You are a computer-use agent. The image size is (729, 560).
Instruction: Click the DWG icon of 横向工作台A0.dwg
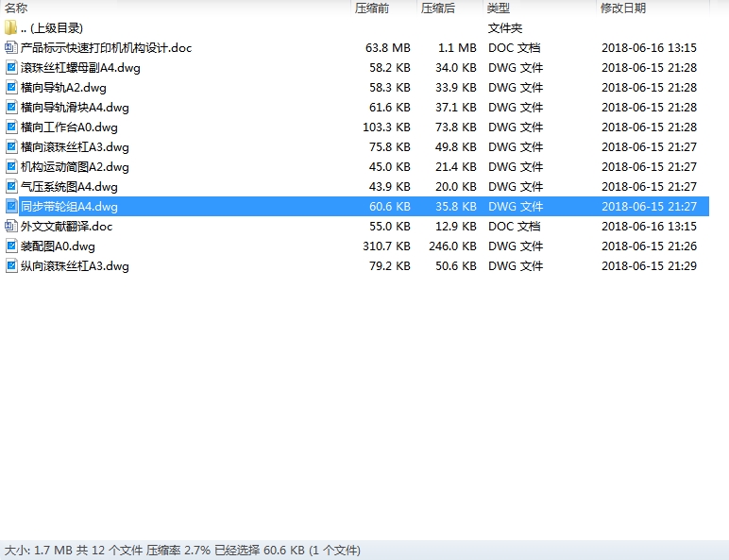pyautogui.click(x=11, y=127)
